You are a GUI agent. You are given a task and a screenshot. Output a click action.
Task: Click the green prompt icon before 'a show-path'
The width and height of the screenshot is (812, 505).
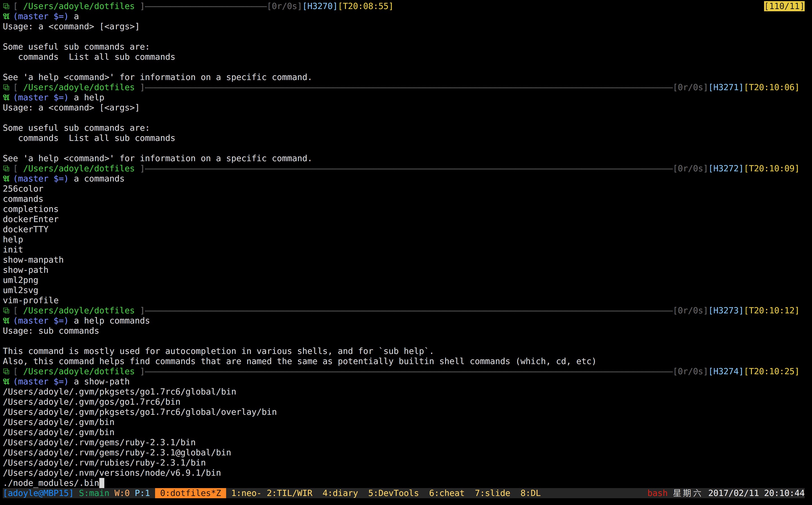(x=6, y=381)
